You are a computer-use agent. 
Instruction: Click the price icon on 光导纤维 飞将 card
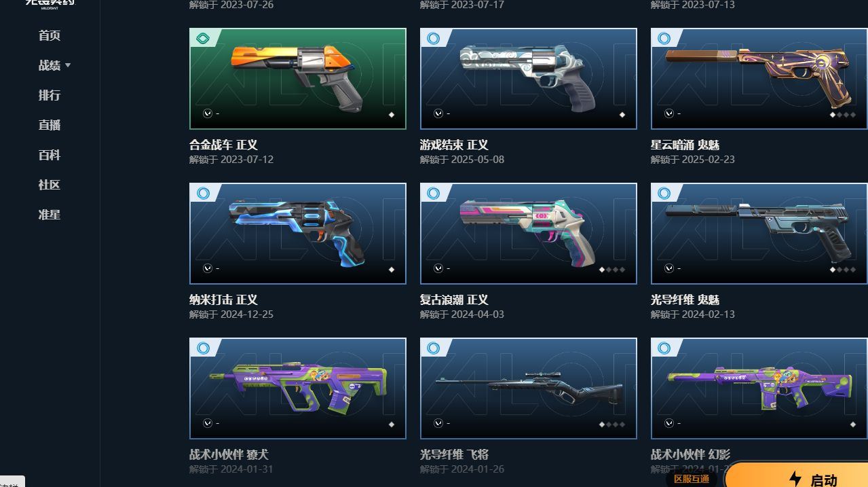[438, 423]
